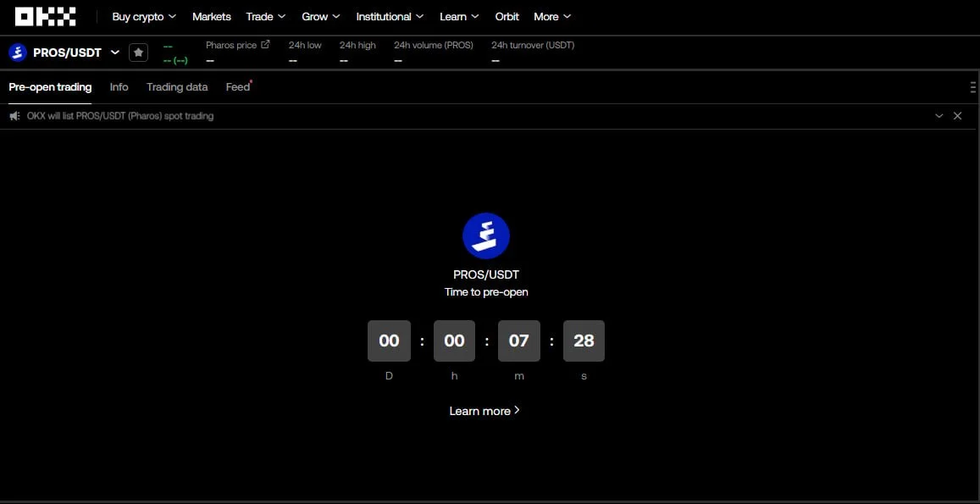Open the Buy crypto menu
This screenshot has height=504, width=980.
[x=144, y=17]
